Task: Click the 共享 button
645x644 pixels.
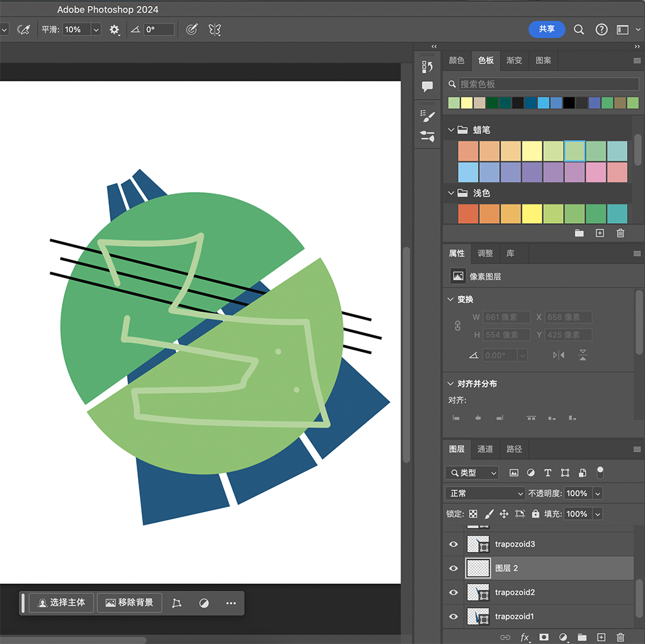Action: coord(546,29)
